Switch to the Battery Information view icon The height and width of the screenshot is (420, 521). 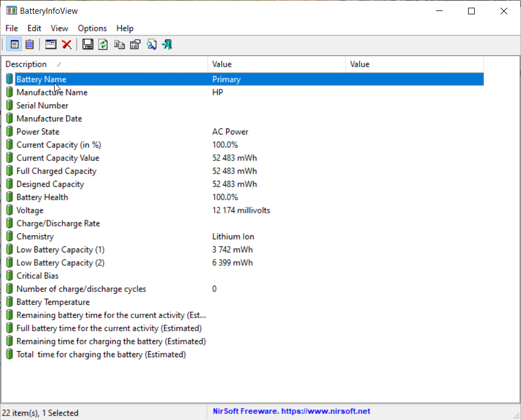click(x=14, y=44)
